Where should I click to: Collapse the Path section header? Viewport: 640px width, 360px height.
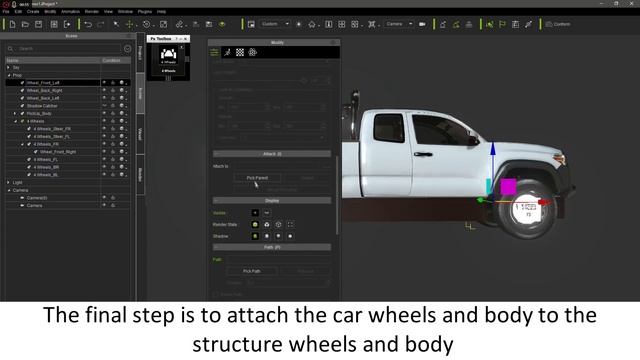272,247
